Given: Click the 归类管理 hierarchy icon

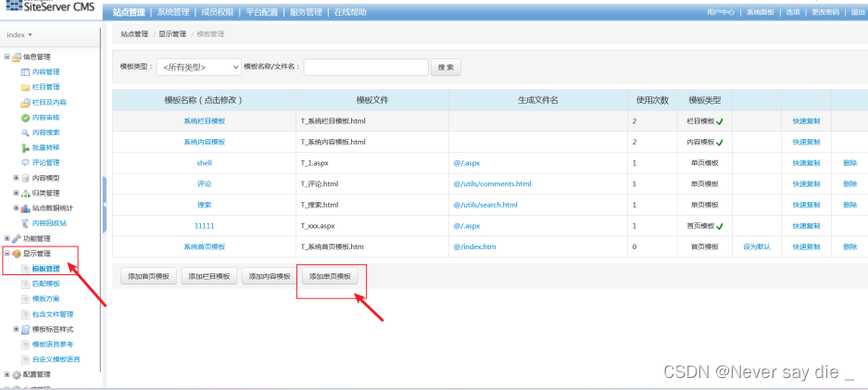Looking at the screenshot, I should pos(25,193).
